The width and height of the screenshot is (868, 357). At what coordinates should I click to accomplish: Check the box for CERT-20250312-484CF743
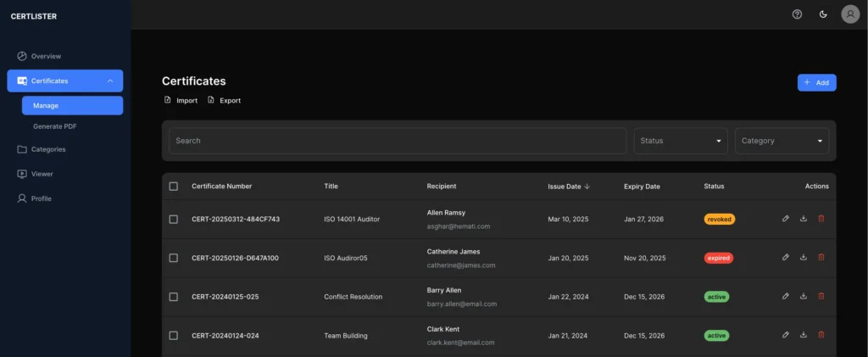click(174, 219)
